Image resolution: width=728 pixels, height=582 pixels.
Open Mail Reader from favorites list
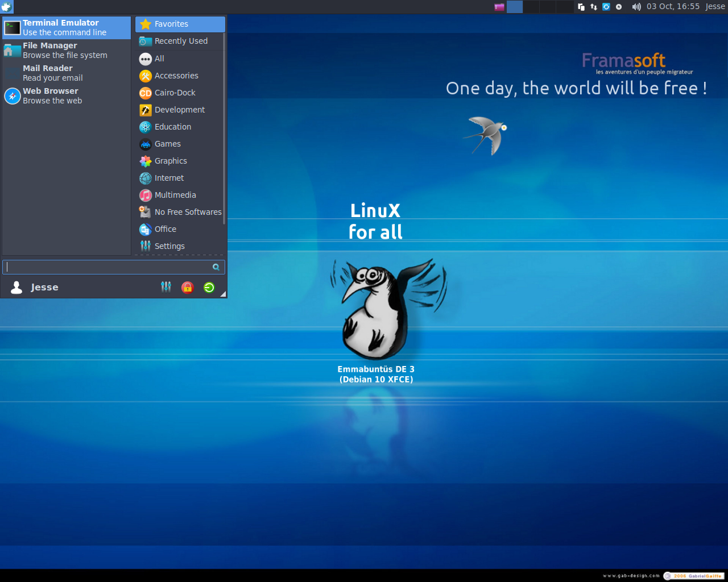tap(67, 73)
